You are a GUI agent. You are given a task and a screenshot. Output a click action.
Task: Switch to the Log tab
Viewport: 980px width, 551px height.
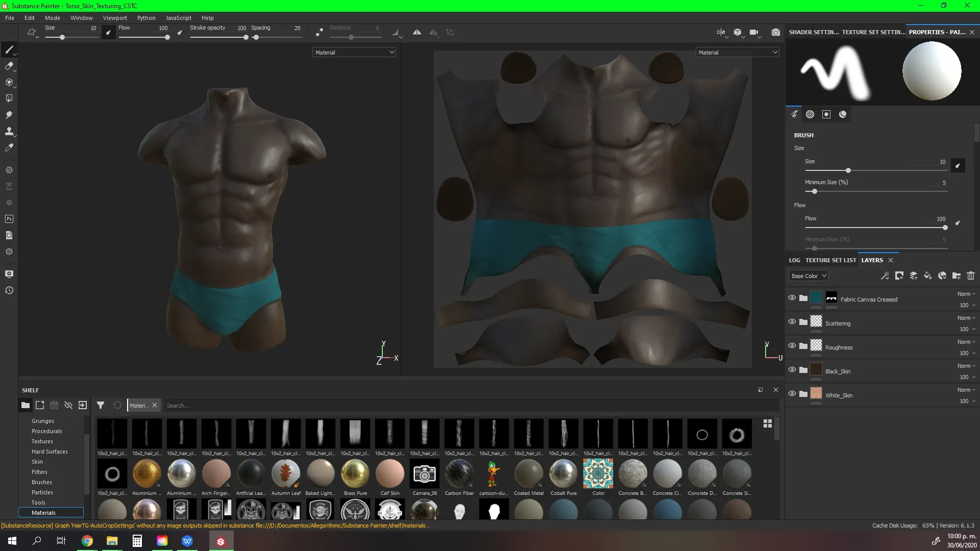[794, 260]
